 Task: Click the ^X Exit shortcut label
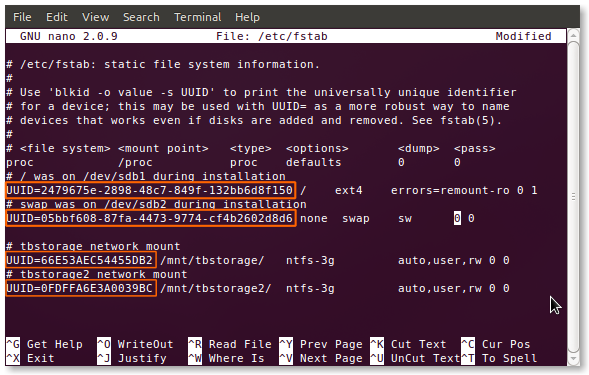30,358
